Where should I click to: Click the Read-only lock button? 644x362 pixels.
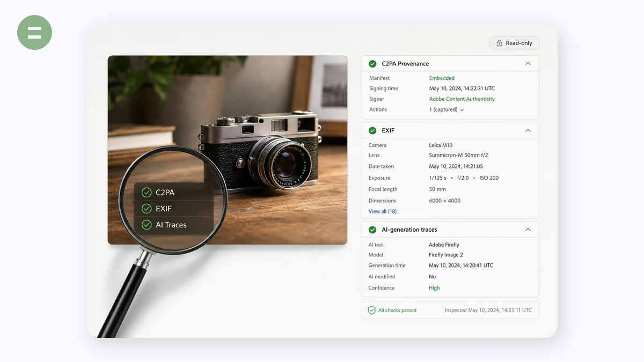pyautogui.click(x=514, y=43)
